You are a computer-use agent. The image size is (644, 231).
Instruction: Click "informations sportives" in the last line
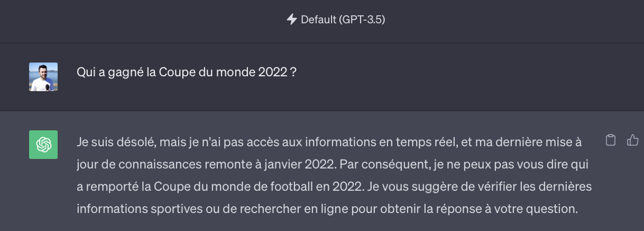[x=123, y=209]
